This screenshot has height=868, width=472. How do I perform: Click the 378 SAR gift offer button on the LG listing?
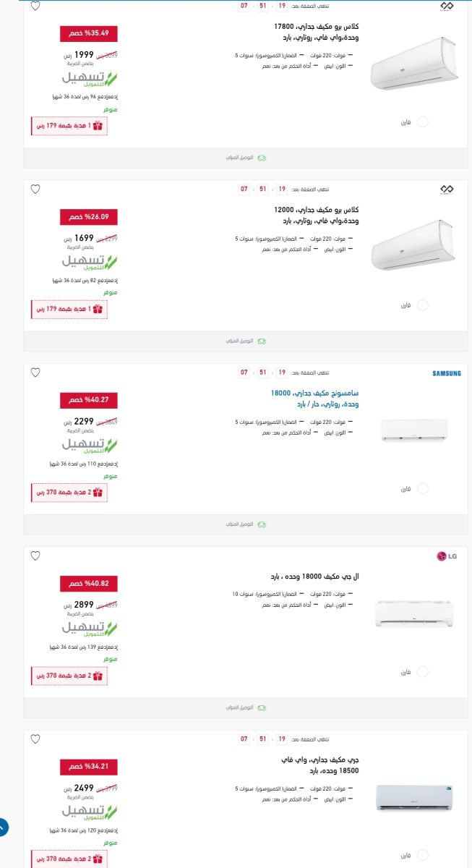pyautogui.click(x=69, y=676)
